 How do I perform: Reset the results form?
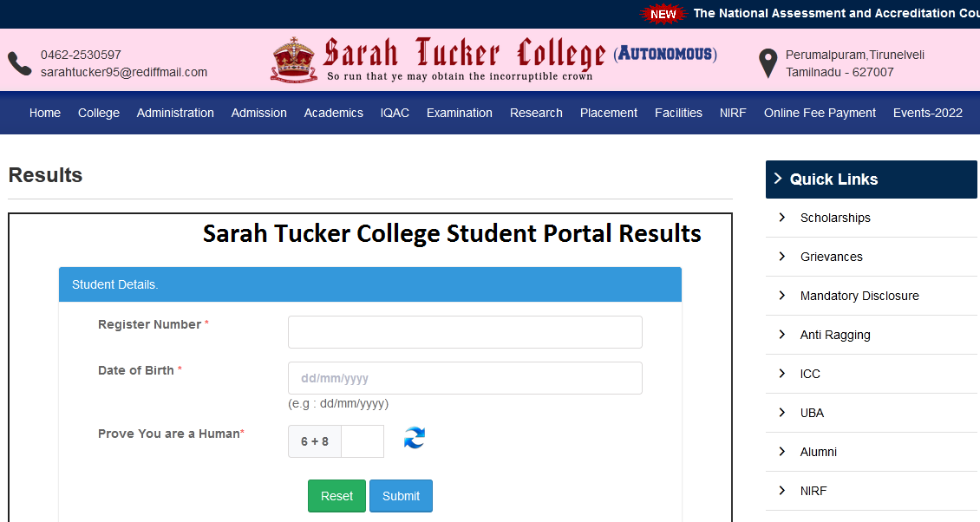coord(336,495)
